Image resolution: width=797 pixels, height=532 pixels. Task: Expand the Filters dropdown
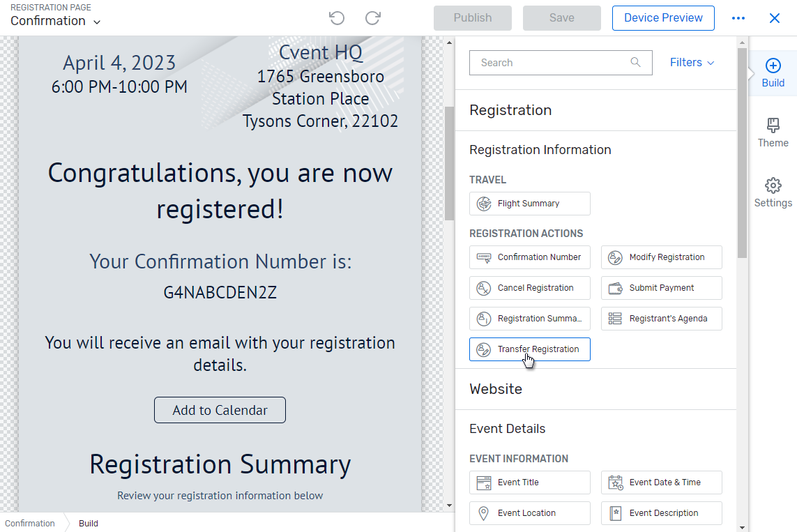pyautogui.click(x=691, y=62)
